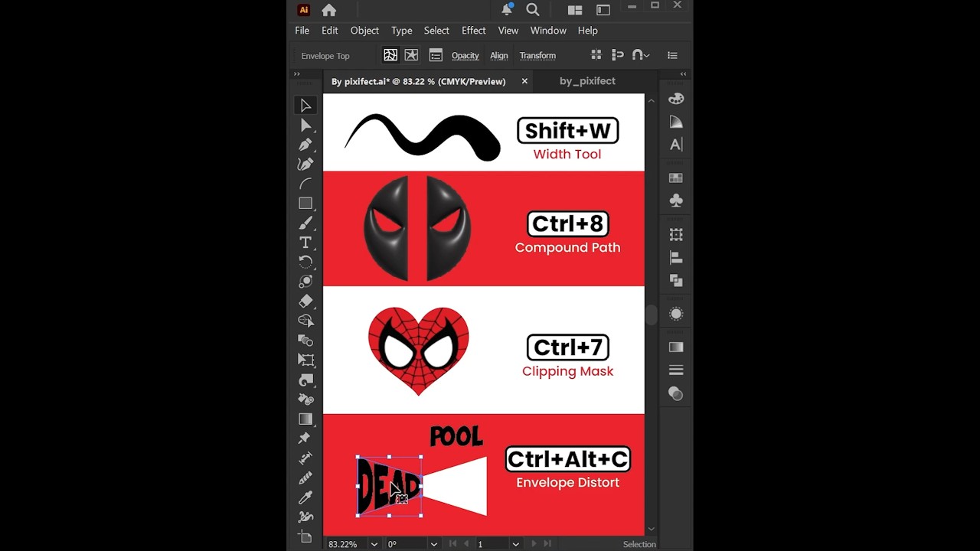Close the By pixifect.ai document tab
Viewport: 980px width, 551px height.
coord(524,81)
